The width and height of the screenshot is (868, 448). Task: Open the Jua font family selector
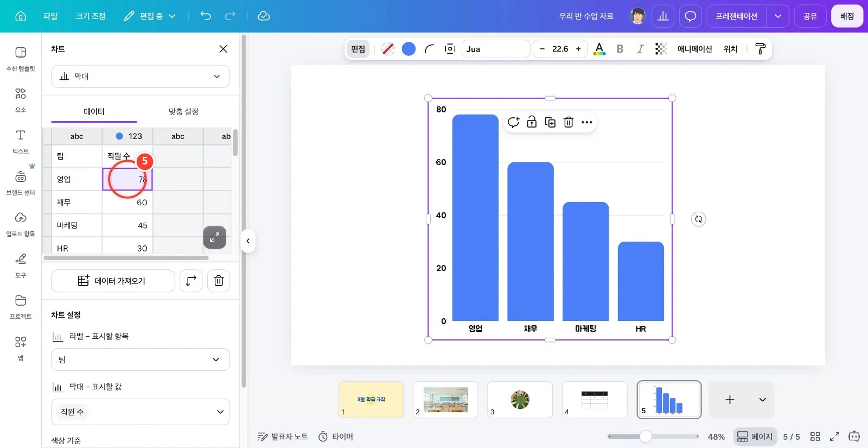[x=496, y=49]
